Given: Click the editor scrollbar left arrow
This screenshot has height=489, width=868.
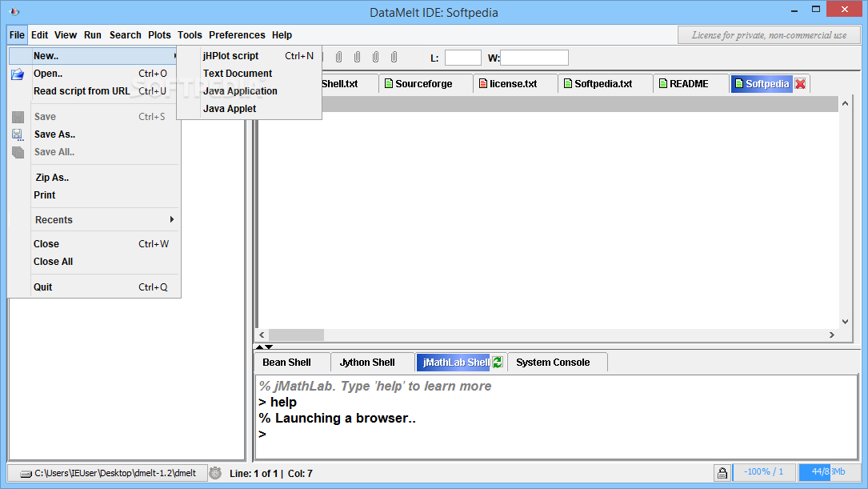Looking at the screenshot, I should tap(262, 335).
